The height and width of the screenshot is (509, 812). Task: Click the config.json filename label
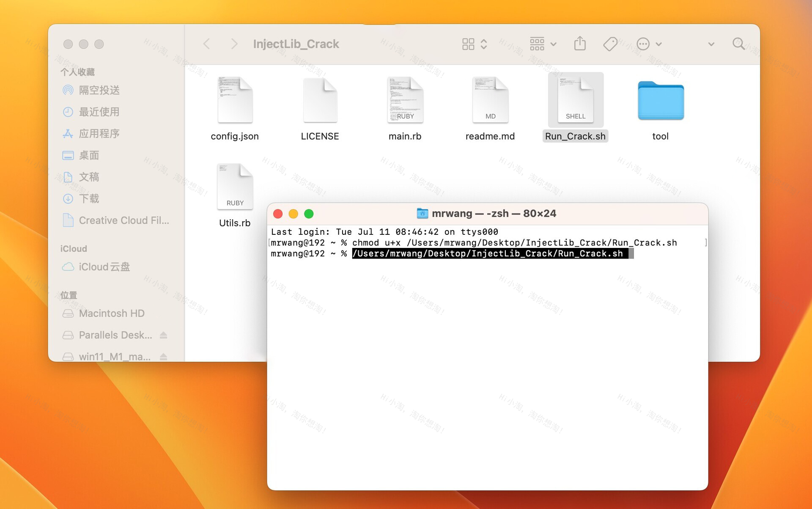235,136
